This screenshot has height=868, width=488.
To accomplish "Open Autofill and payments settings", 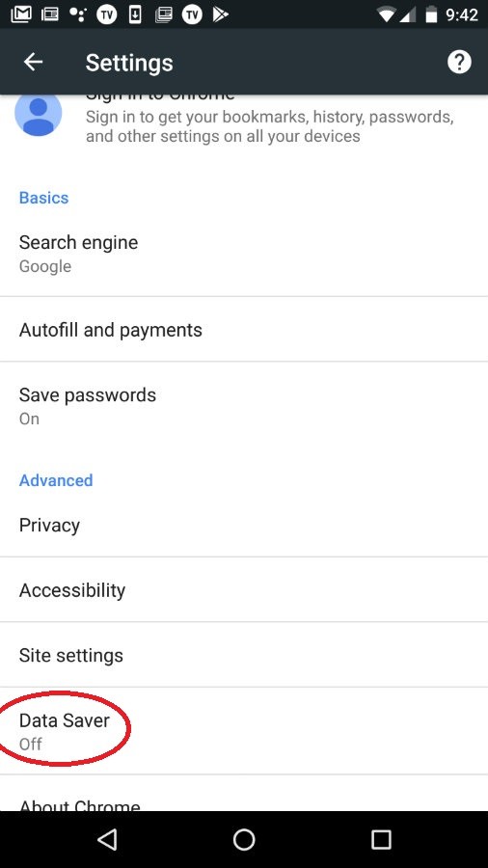I will point(244,330).
